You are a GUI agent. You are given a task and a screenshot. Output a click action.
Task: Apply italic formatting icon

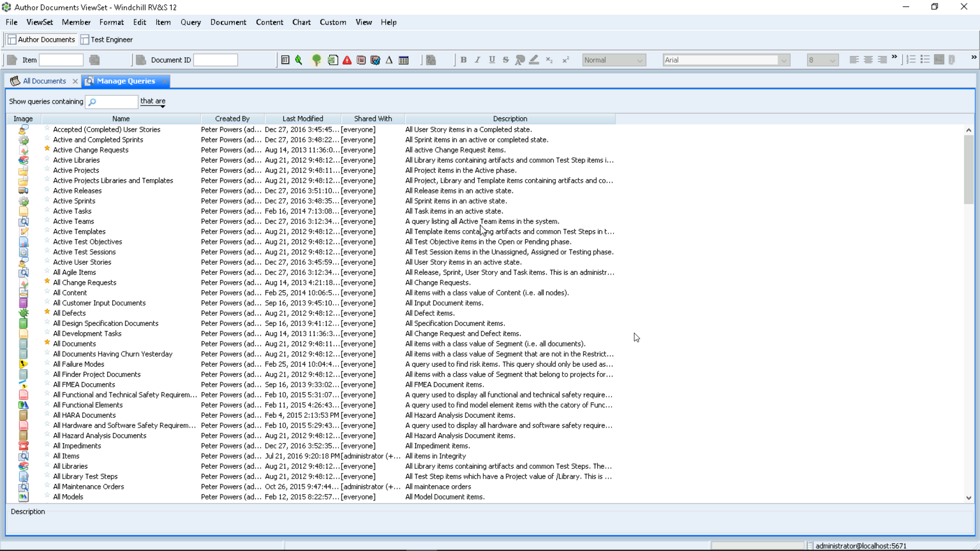click(x=478, y=60)
